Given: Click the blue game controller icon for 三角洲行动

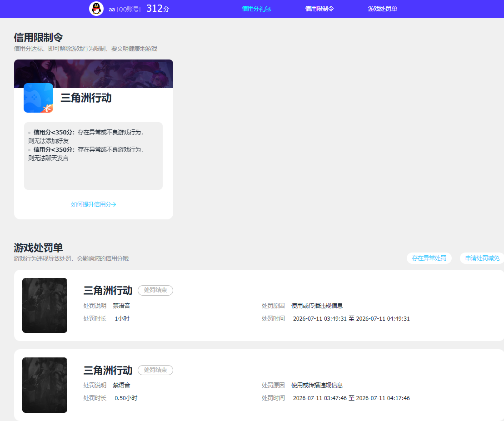Looking at the screenshot, I should [x=38, y=98].
